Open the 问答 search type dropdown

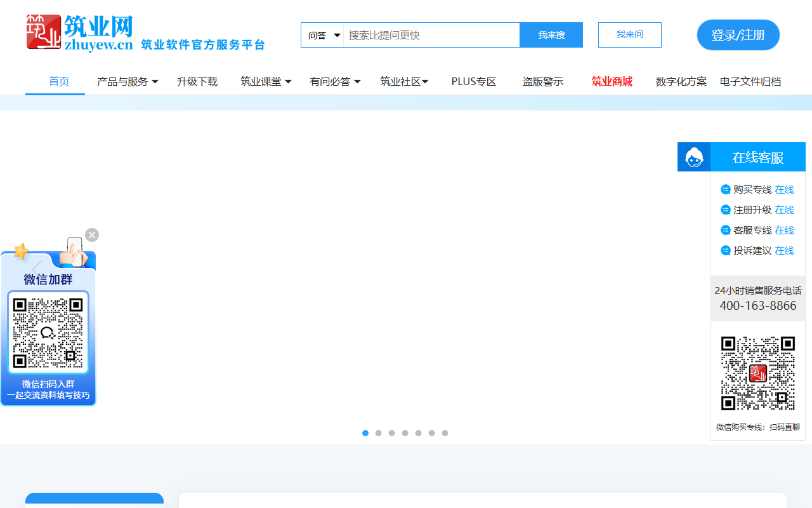point(323,35)
